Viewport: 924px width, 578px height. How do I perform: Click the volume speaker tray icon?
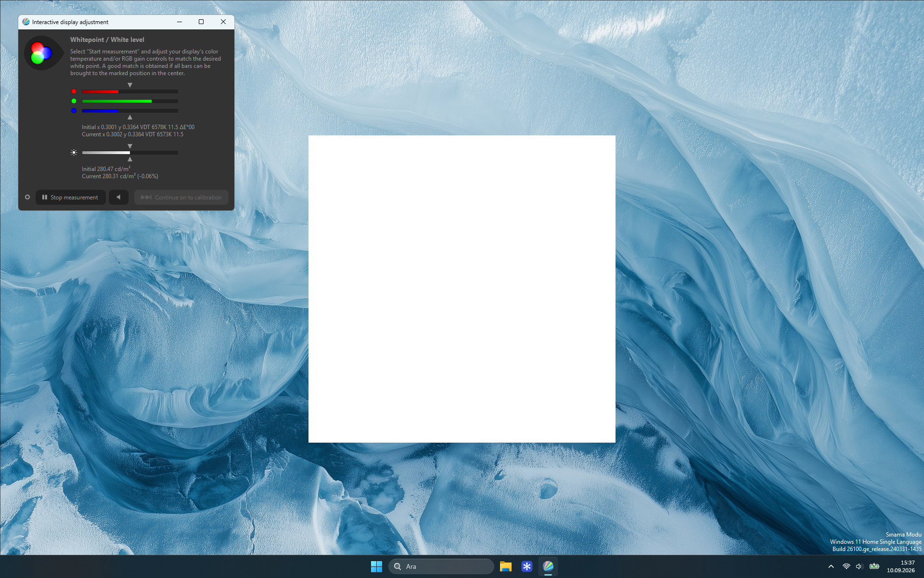(x=860, y=566)
